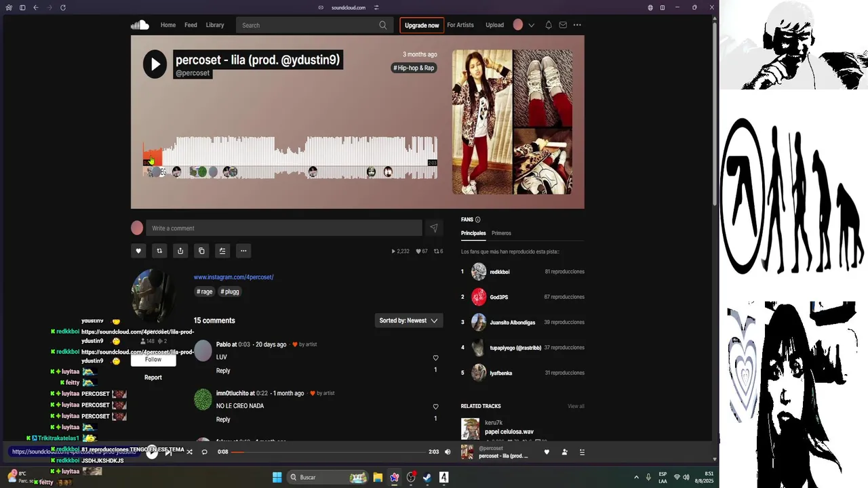Screen dimensions: 868x488
Task: Open the track's three-dots more actions menu
Action: click(243, 251)
